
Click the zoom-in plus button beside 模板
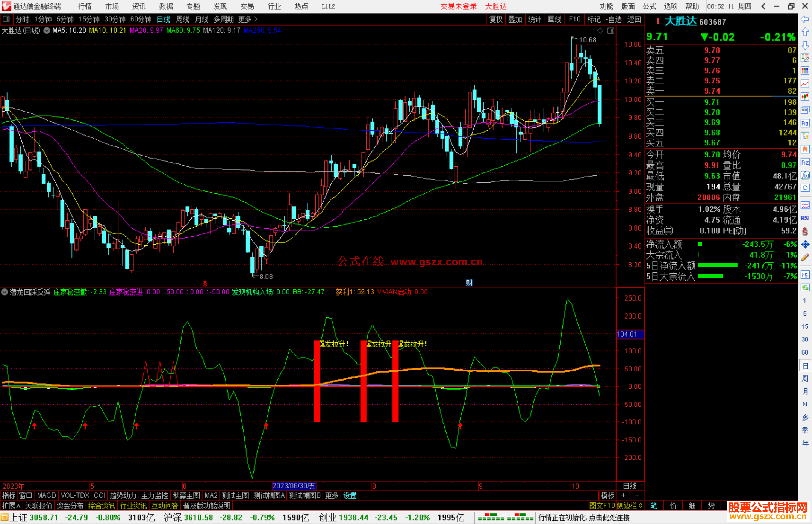[x=624, y=495]
